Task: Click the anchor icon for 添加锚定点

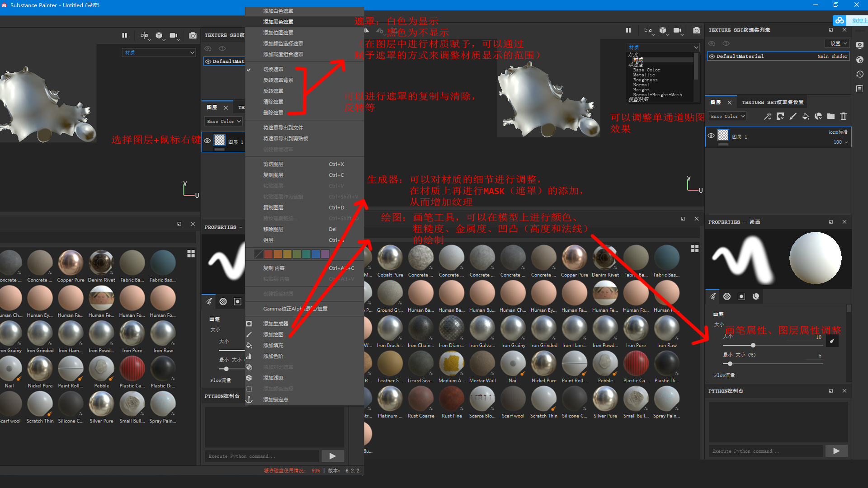Action: pos(249,399)
